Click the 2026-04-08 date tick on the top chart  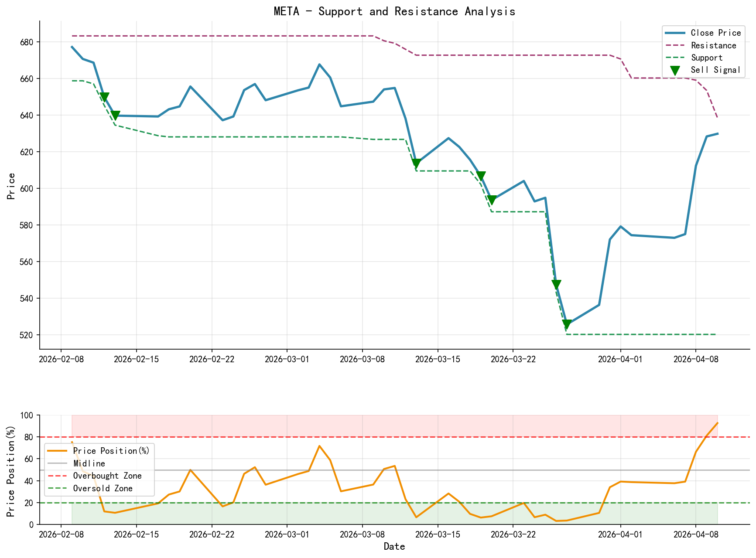tap(696, 359)
